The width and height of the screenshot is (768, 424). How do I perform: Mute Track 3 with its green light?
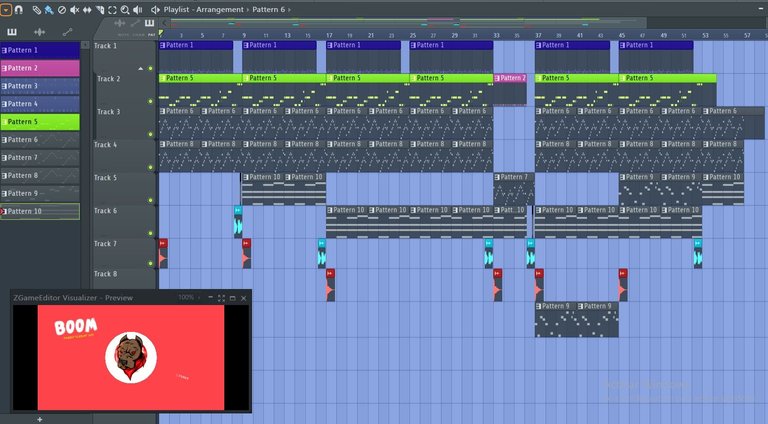pyautogui.click(x=150, y=134)
